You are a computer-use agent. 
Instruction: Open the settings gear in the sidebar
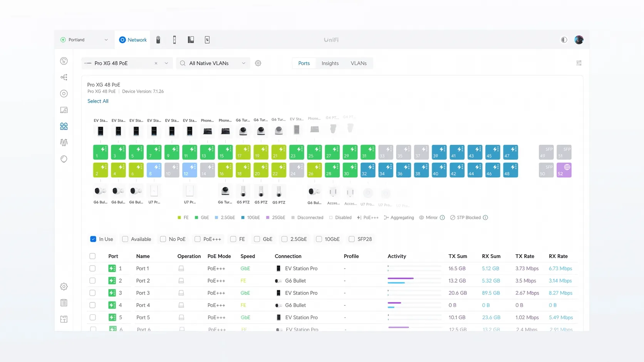64,287
